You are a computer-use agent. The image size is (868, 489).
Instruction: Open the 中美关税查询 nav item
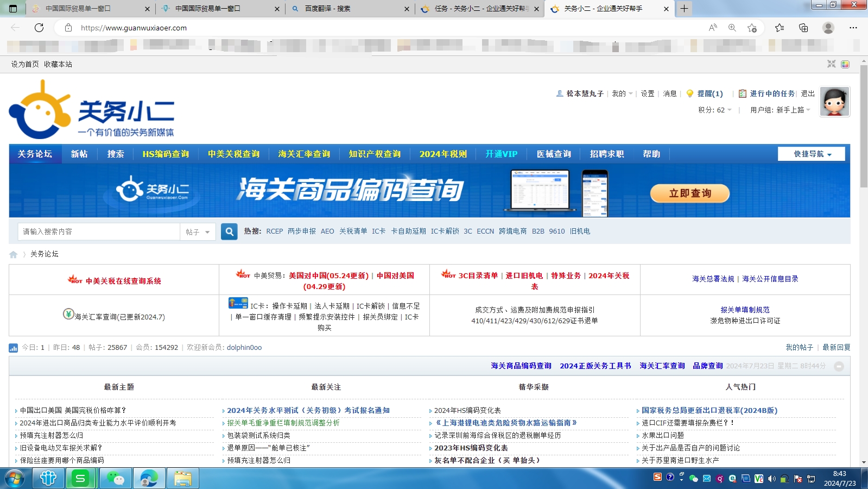233,154
